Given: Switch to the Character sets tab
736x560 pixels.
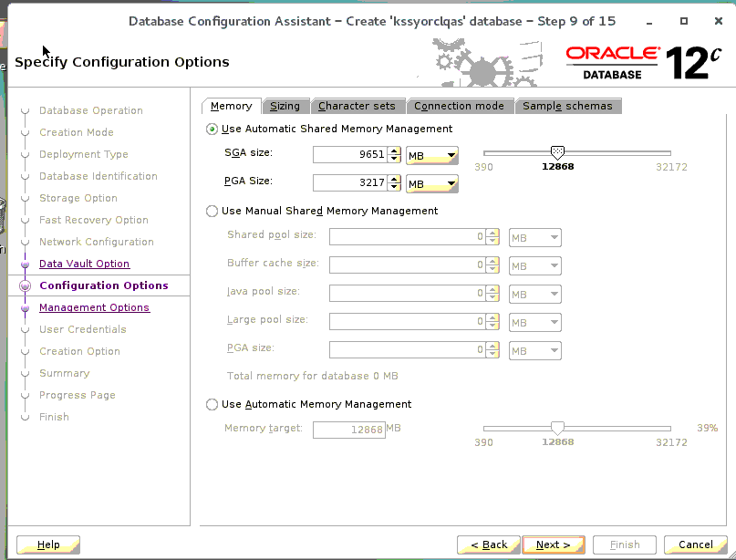Looking at the screenshot, I should tap(357, 106).
